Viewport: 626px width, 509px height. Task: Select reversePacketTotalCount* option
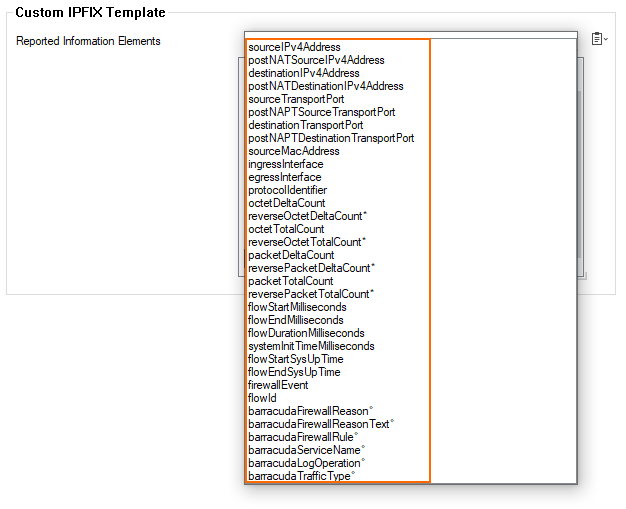point(311,294)
